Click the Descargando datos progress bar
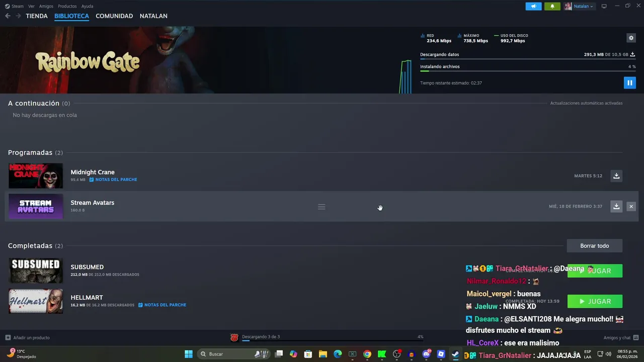Image resolution: width=644 pixels, height=362 pixels. pyautogui.click(x=528, y=59)
